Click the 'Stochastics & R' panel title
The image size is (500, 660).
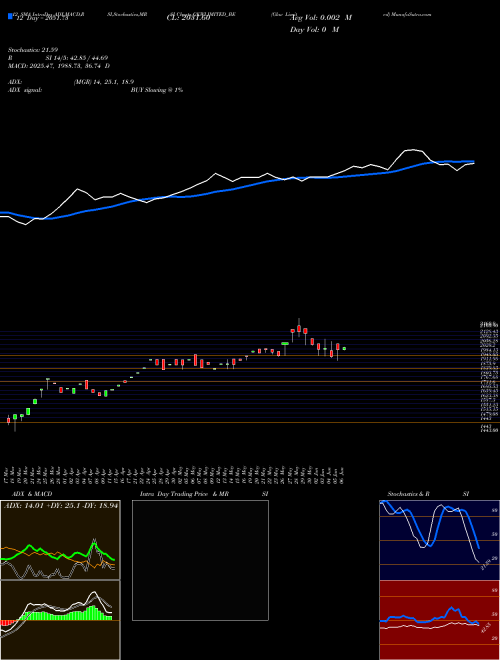(x=409, y=494)
